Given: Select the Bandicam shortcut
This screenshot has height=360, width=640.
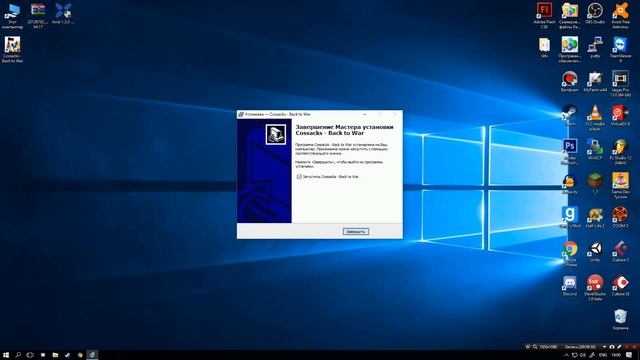Looking at the screenshot, I should (x=569, y=82).
